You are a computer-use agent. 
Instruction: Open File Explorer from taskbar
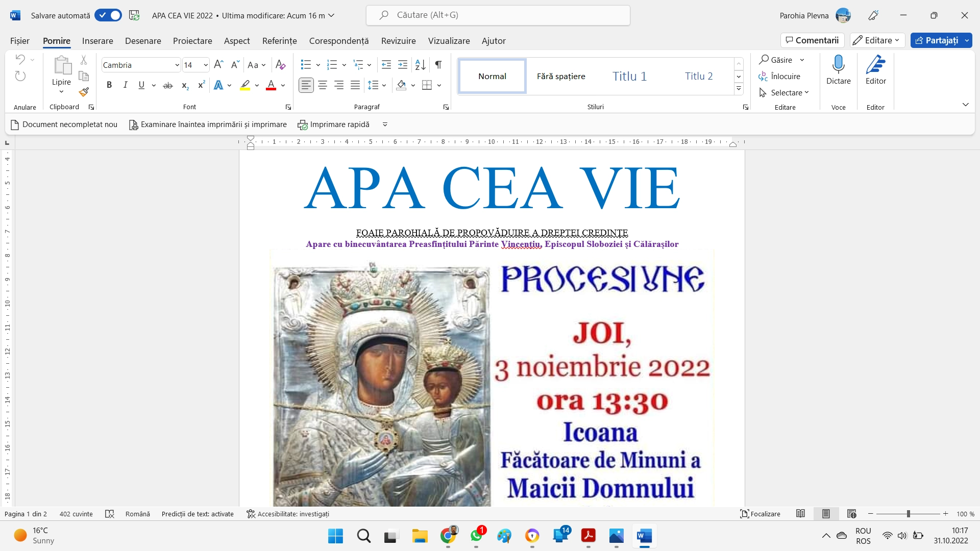tap(420, 536)
